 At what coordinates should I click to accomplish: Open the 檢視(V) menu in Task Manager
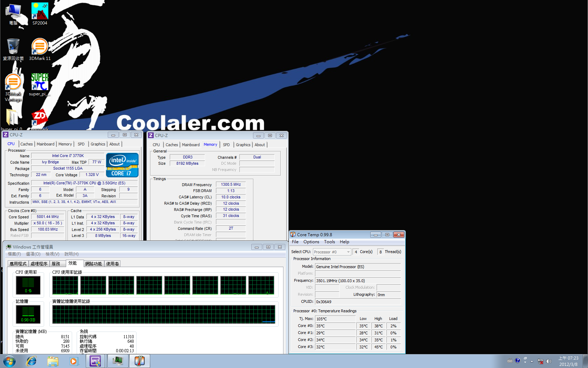pyautogui.click(x=52, y=254)
